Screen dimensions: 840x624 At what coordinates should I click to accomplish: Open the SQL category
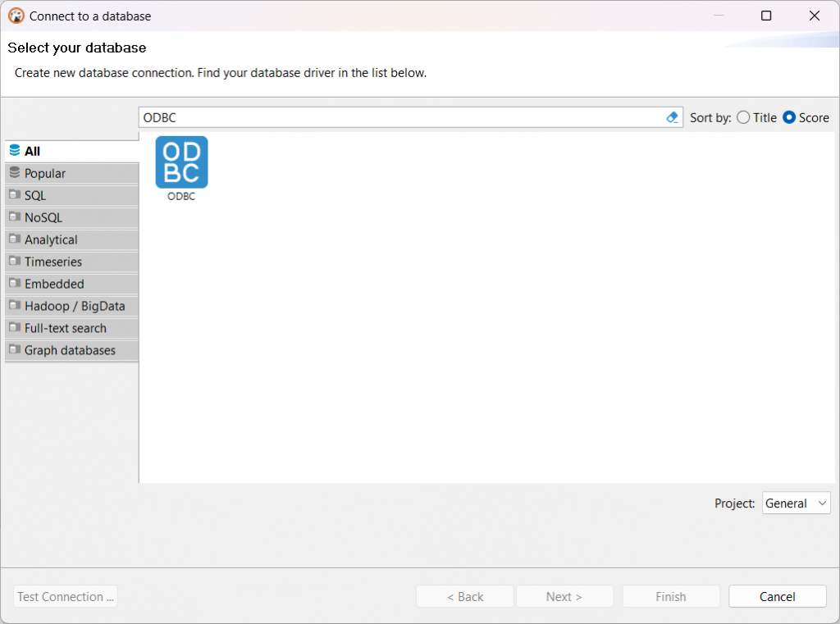pyautogui.click(x=72, y=195)
